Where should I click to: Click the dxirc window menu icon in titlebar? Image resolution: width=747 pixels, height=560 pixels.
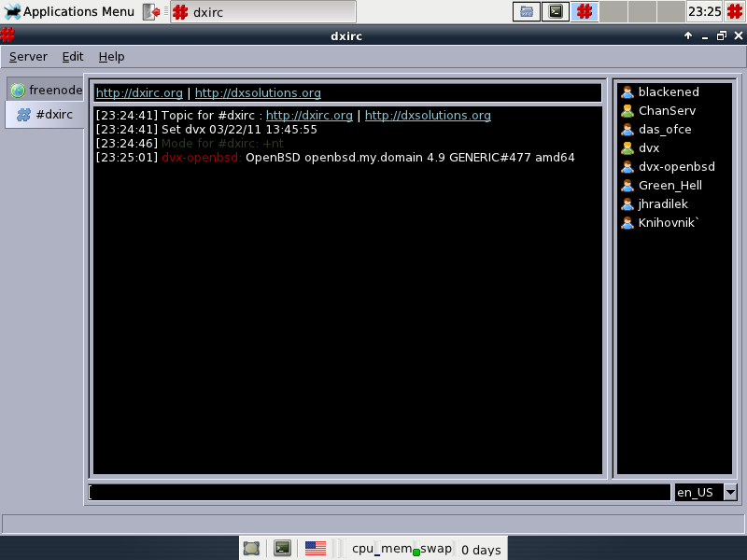point(7,35)
